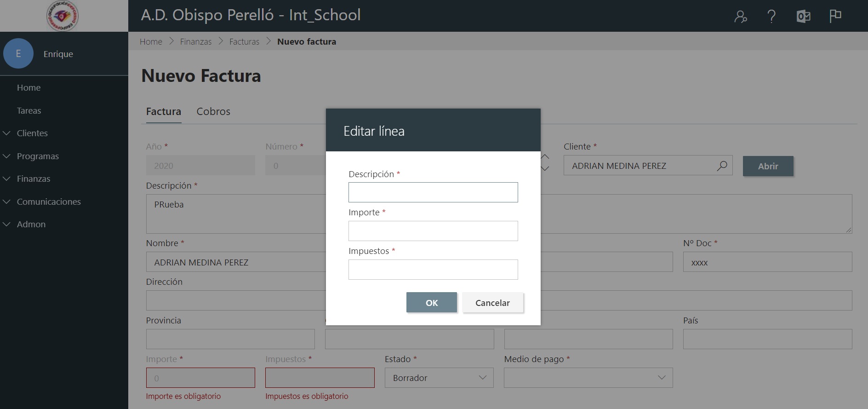Click the Abrir button next to Cliente
868x409 pixels.
point(768,166)
